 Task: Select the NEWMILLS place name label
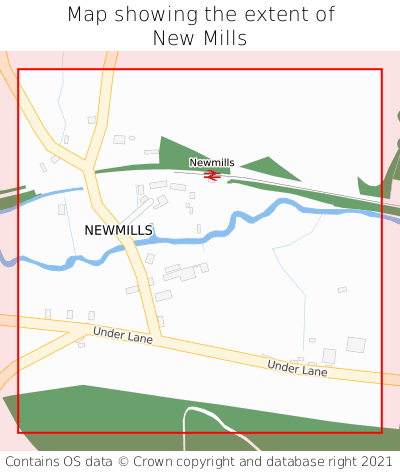pos(118,230)
